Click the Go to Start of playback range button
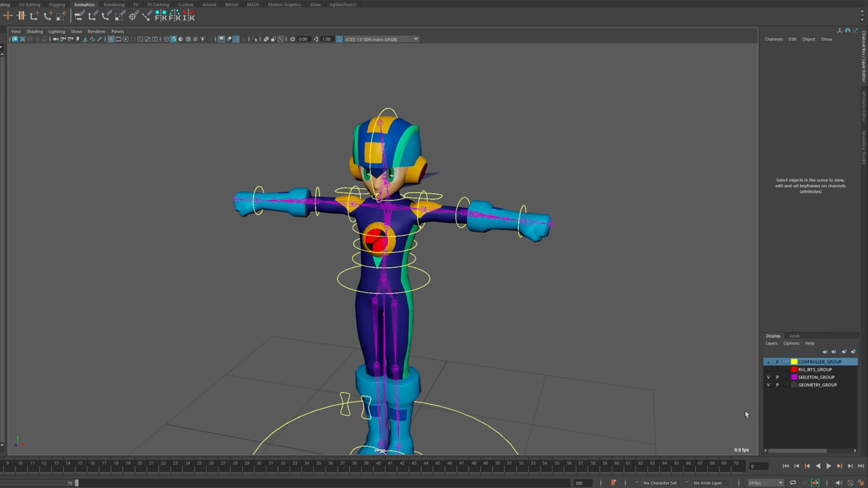The height and width of the screenshot is (488, 868). [x=786, y=466]
